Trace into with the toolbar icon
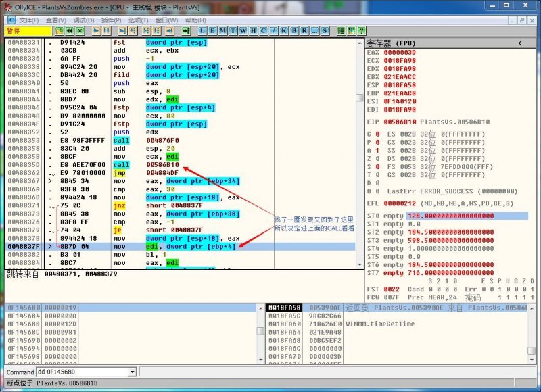Image resolution: width=541 pixels, height=392 pixels. (146, 31)
